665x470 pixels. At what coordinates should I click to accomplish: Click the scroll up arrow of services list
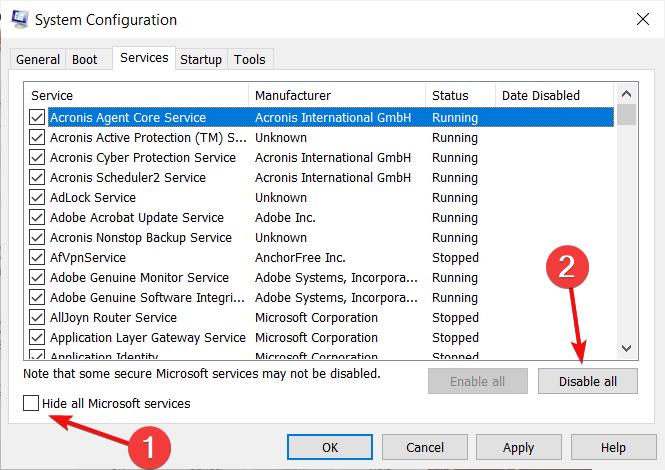tap(626, 94)
